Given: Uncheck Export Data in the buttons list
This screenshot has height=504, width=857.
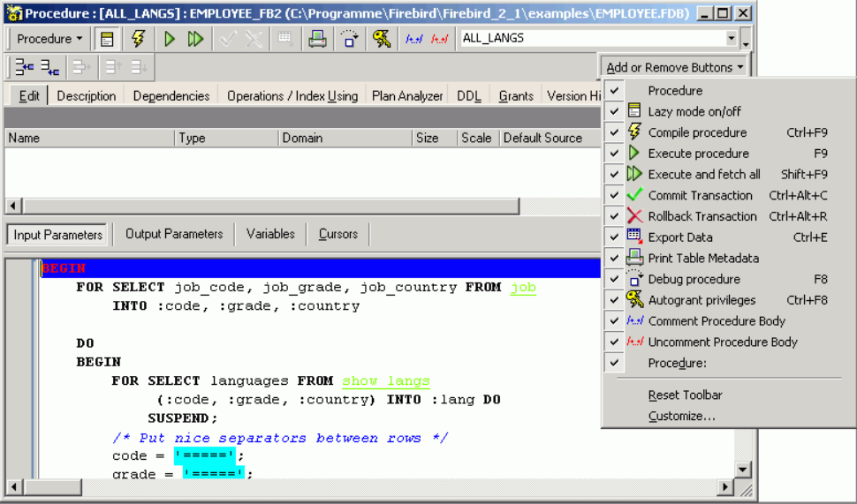Looking at the screenshot, I should click(x=614, y=237).
